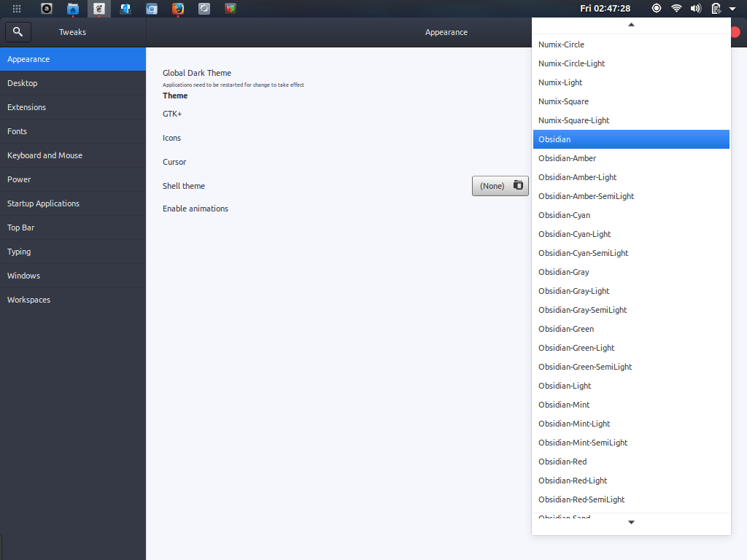Select the Obsidian-Red option

(x=631, y=462)
